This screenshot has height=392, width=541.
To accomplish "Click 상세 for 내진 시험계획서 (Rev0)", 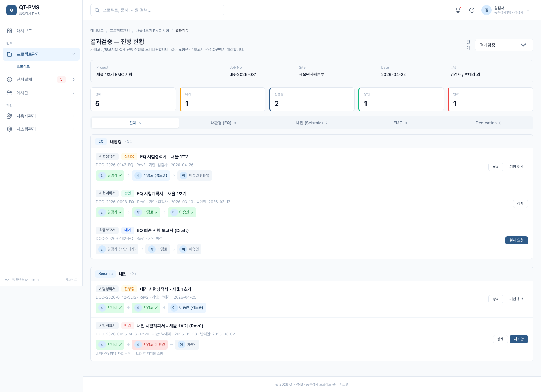I will point(500,339).
